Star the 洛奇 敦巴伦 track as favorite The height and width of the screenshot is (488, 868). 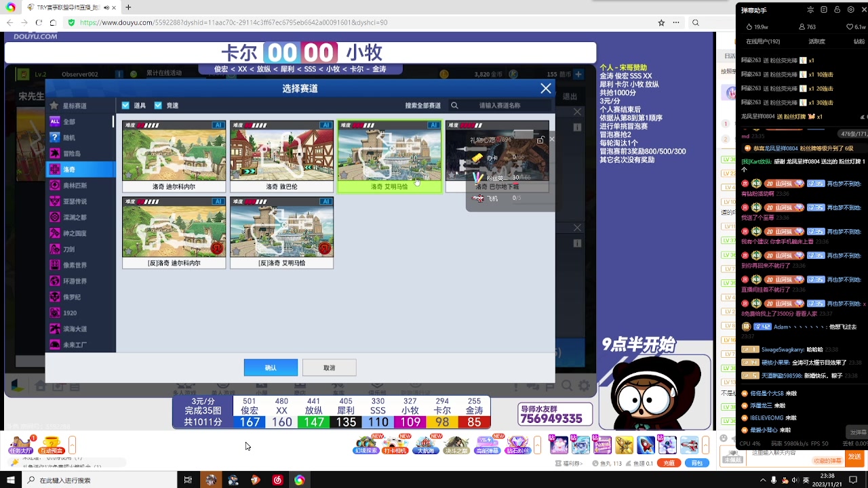(236, 176)
